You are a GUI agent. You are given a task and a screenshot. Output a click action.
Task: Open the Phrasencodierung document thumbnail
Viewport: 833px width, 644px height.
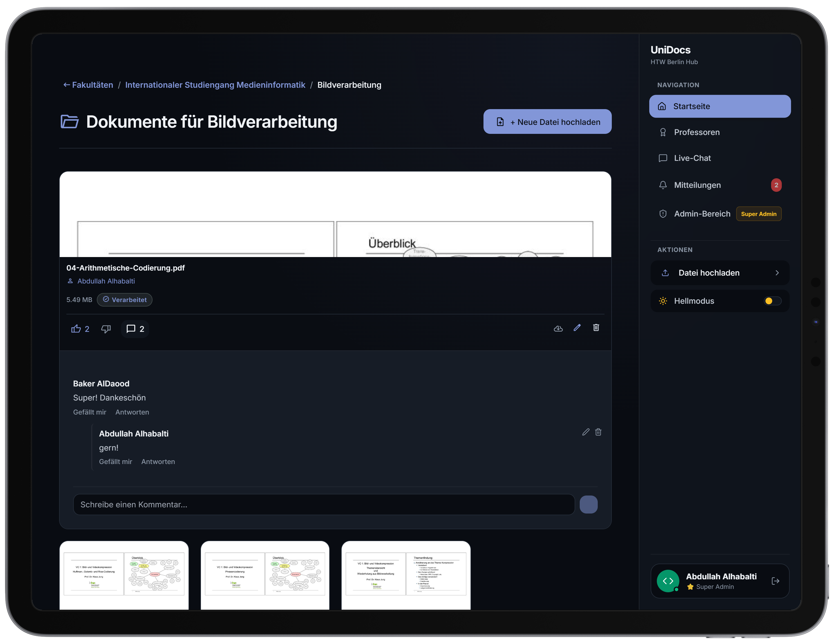(x=265, y=575)
